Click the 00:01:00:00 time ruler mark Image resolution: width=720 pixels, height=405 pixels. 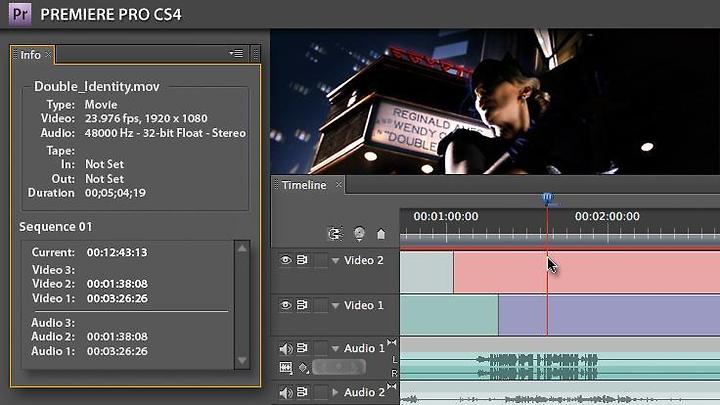(x=445, y=216)
